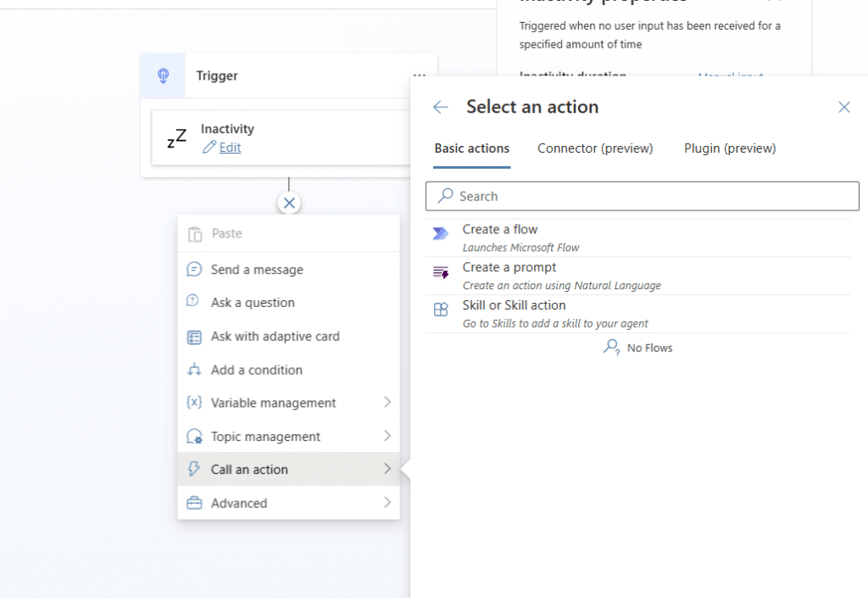Click the Send a message chat icon
The height and width of the screenshot is (598, 868).
[194, 270]
